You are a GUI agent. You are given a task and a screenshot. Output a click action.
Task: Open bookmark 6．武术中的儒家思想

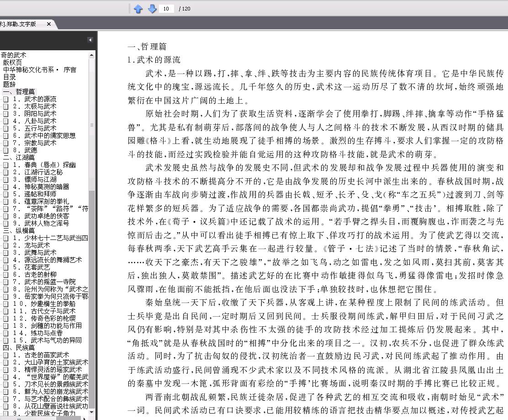point(44,135)
